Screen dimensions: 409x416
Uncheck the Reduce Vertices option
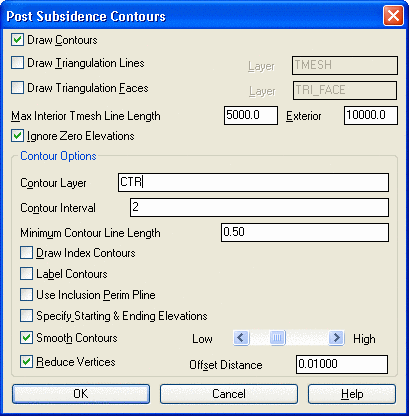coord(26,361)
